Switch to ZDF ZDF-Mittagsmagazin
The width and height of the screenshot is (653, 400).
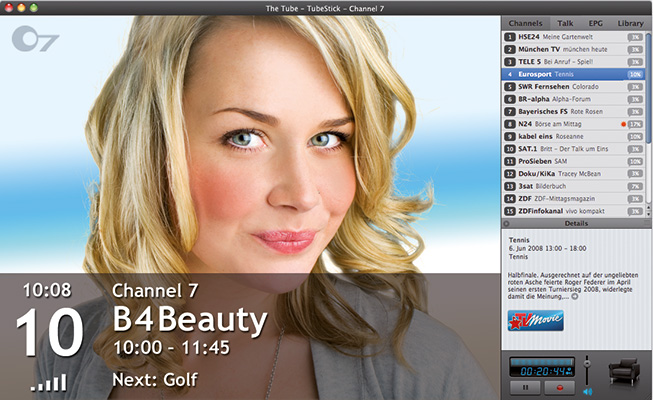[573, 199]
